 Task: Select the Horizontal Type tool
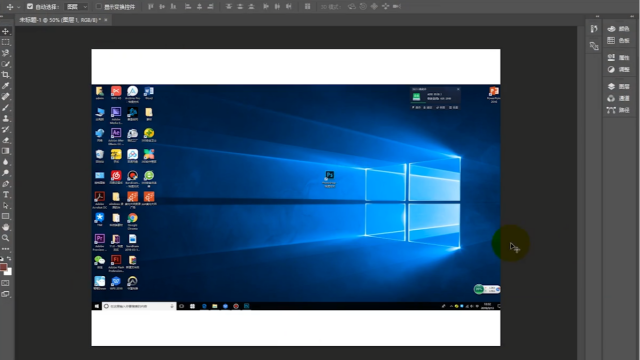(x=6, y=195)
